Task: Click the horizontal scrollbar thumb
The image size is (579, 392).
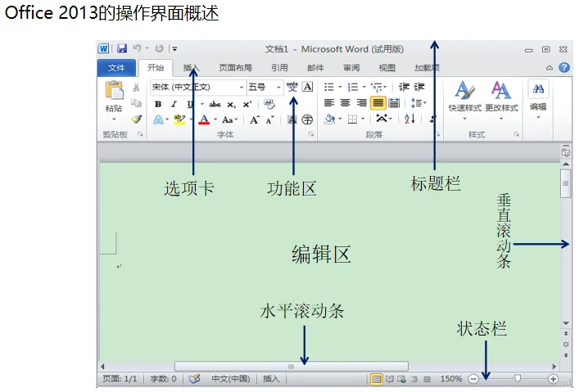Action: pyautogui.click(x=292, y=366)
